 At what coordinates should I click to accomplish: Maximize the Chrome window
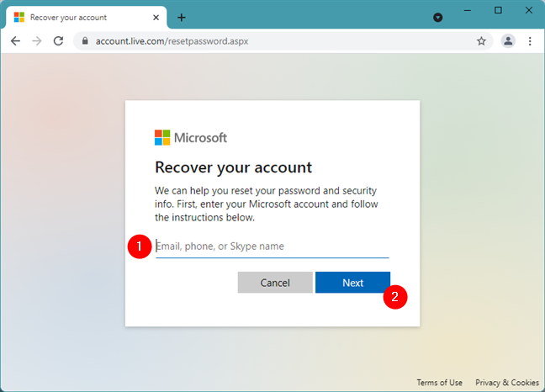coord(498,10)
